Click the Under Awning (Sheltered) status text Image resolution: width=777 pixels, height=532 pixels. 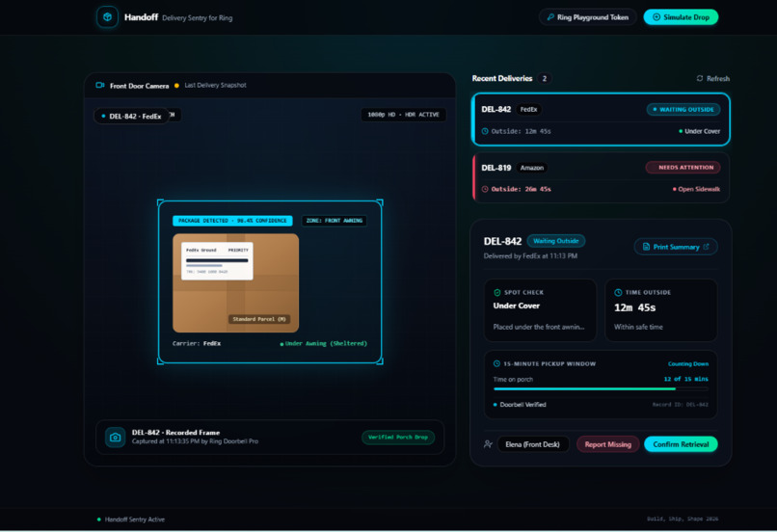coord(324,343)
